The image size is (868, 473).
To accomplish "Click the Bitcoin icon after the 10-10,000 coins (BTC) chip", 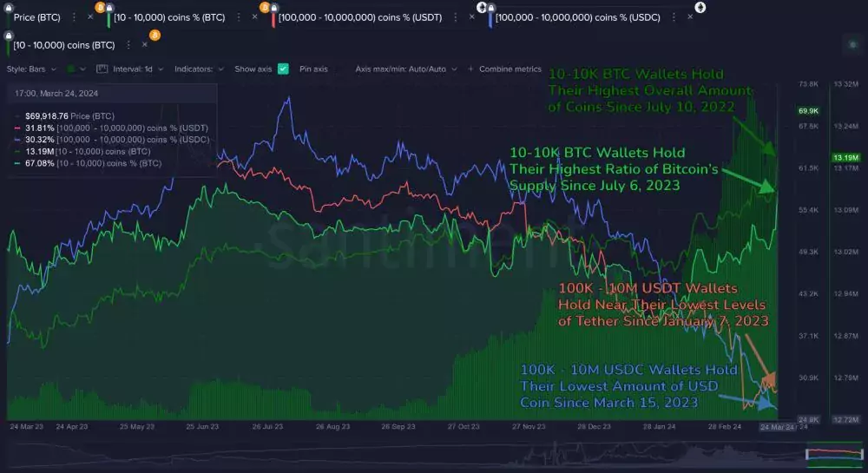I will click(155, 36).
